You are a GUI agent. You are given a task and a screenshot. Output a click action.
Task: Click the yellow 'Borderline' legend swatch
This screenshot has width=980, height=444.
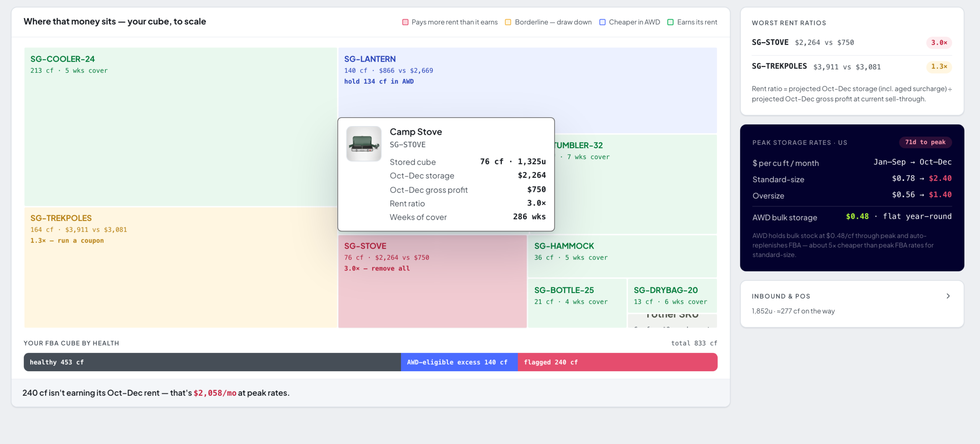[508, 22]
